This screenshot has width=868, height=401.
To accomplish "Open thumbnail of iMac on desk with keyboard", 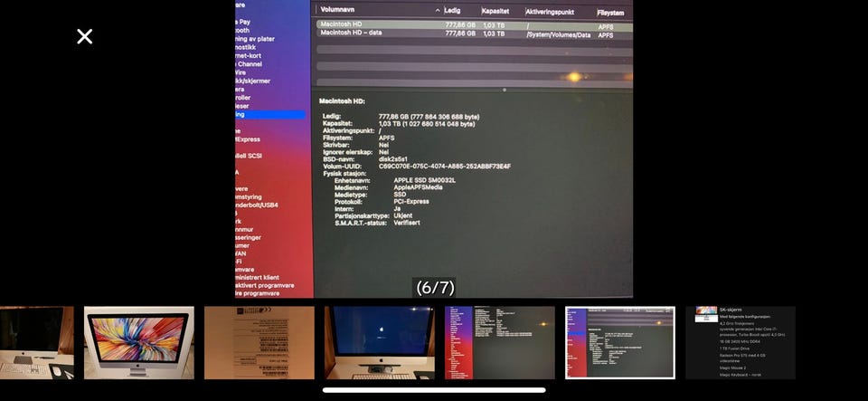I will click(x=36, y=343).
